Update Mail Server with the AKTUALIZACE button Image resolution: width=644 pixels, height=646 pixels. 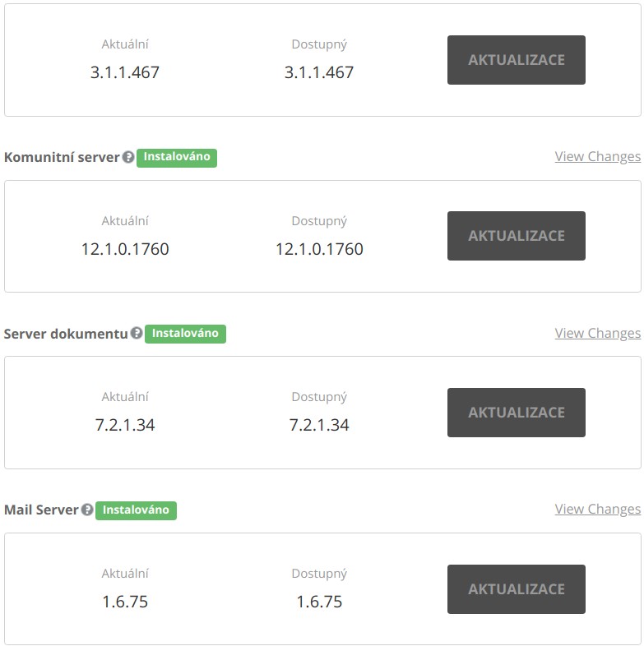[517, 589]
